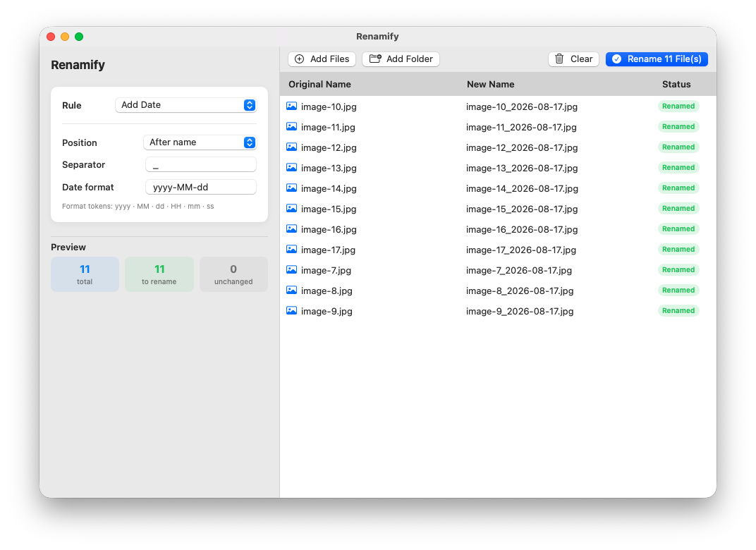Click new name image-16_2026-08-17.jpg

tap(522, 229)
